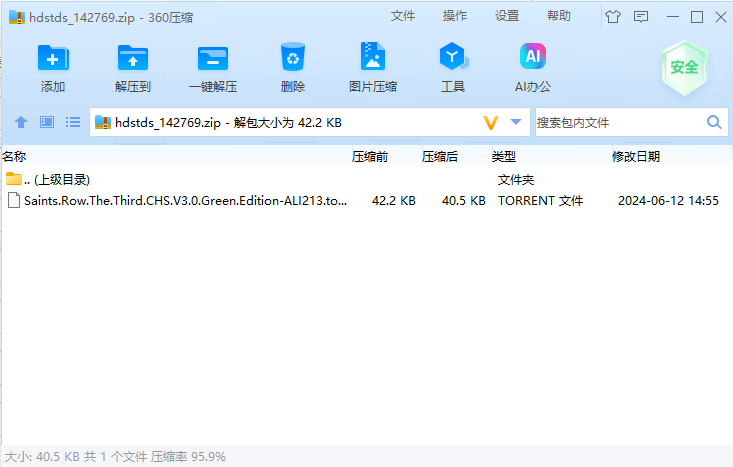Open the 帮助 menu
Image resolution: width=733 pixels, height=467 pixels.
tap(559, 16)
